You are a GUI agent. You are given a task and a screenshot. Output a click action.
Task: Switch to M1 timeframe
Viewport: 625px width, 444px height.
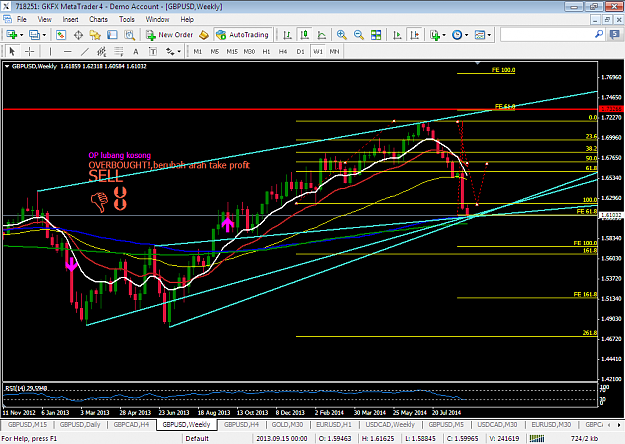pos(198,51)
